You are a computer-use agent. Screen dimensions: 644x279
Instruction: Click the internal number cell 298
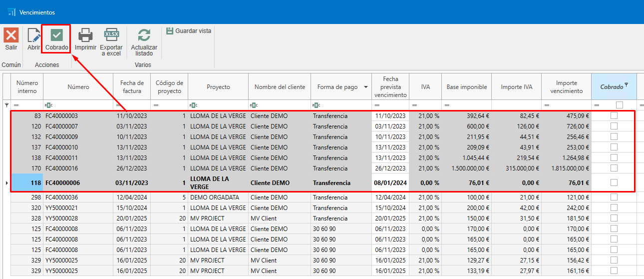point(27,197)
